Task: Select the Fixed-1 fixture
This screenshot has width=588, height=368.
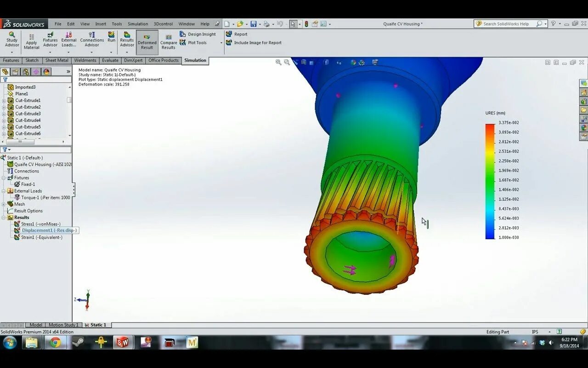Action: click(25, 184)
